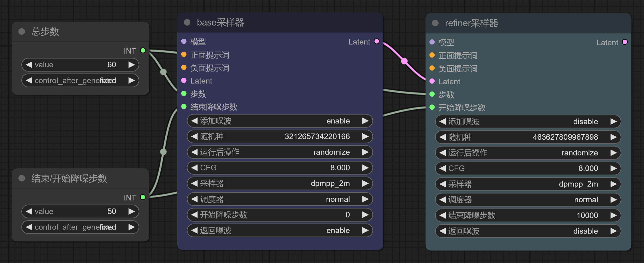The height and width of the screenshot is (263, 644).
Task: Previous 调度器 option arrow on refiner采样器
Action: point(443,200)
